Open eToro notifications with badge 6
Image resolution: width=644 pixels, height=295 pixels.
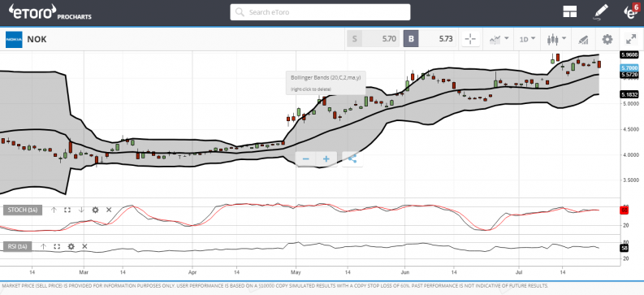tap(632, 12)
